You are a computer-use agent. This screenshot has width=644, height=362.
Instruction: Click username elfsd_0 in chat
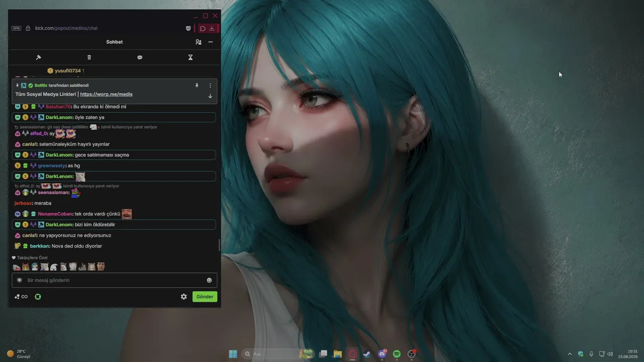point(39,133)
